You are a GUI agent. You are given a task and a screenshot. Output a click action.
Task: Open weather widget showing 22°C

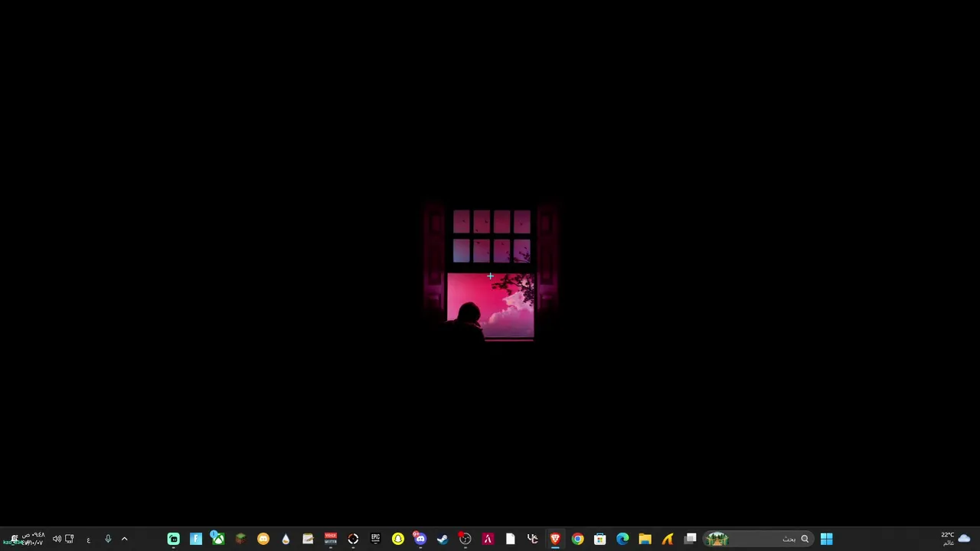click(956, 539)
